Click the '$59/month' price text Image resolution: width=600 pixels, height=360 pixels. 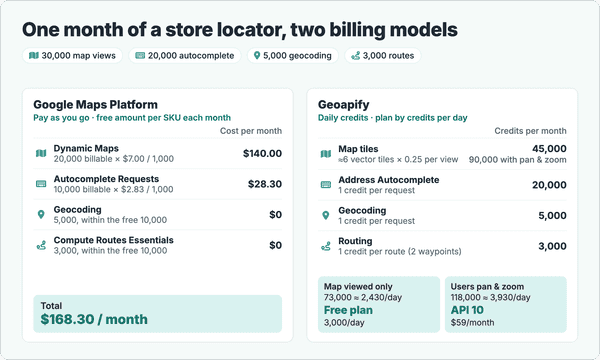click(x=472, y=323)
